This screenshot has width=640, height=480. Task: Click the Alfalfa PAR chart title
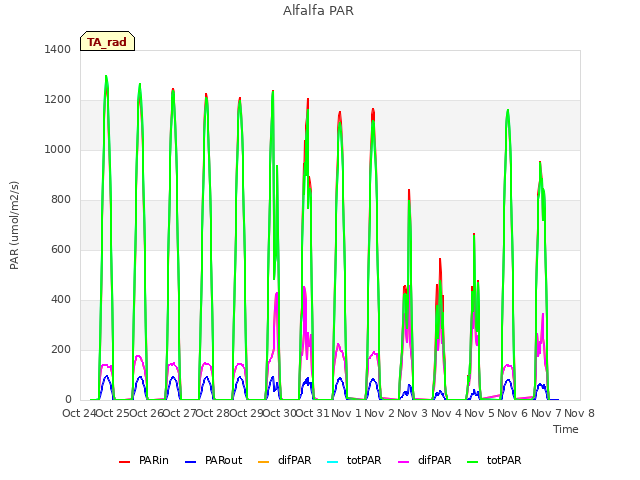point(318,11)
